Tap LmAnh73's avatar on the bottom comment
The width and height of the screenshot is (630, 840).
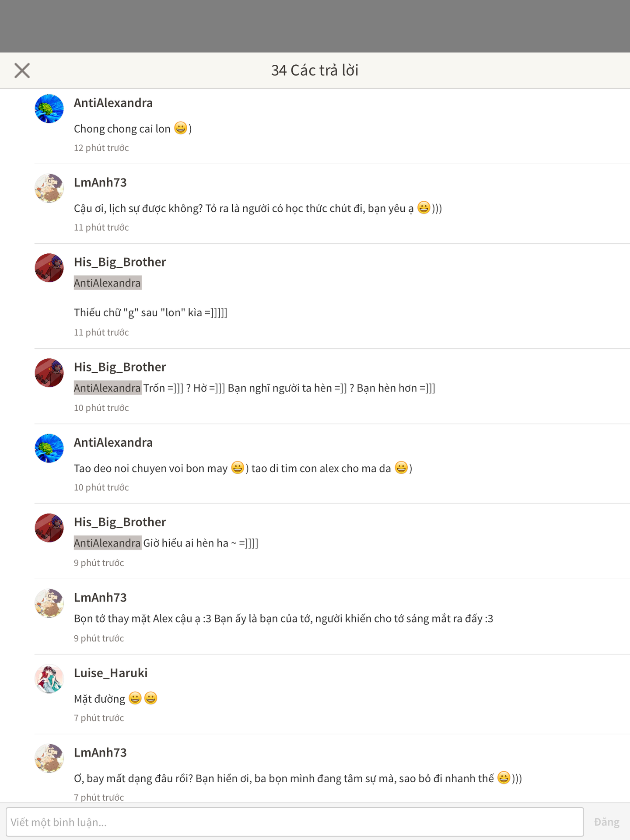(49, 758)
